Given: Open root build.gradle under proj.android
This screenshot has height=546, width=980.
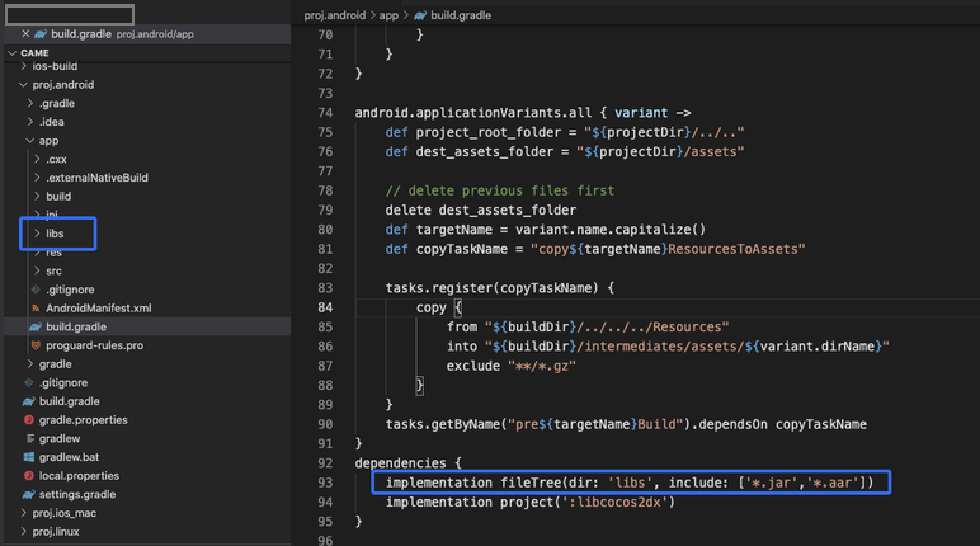Looking at the screenshot, I should pyautogui.click(x=69, y=401).
